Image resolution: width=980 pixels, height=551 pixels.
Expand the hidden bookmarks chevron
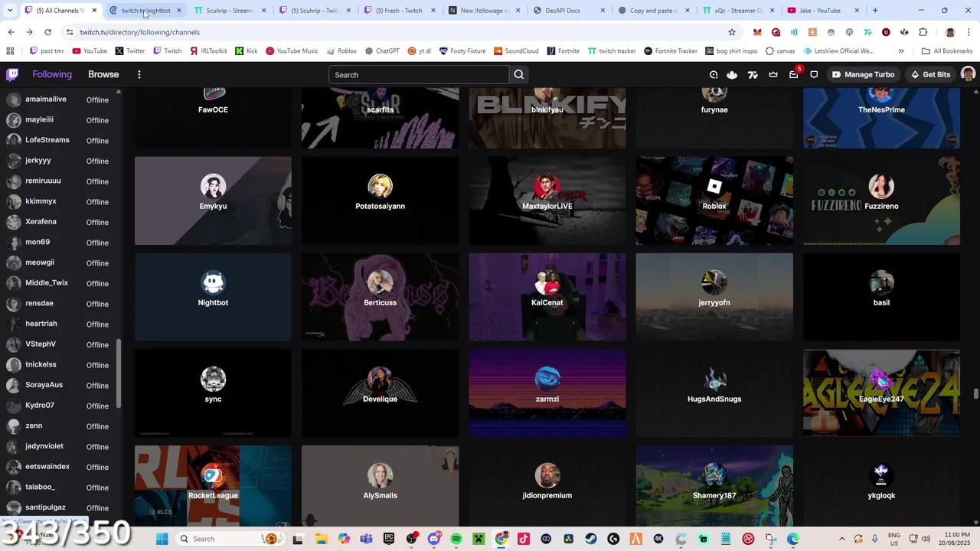coord(901,51)
